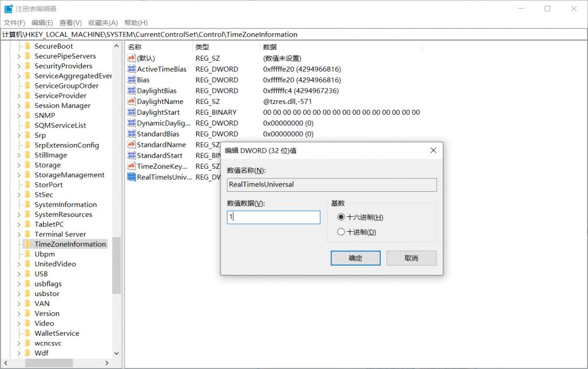Open the 文件(F) menu
The image size is (588, 369).
(14, 23)
